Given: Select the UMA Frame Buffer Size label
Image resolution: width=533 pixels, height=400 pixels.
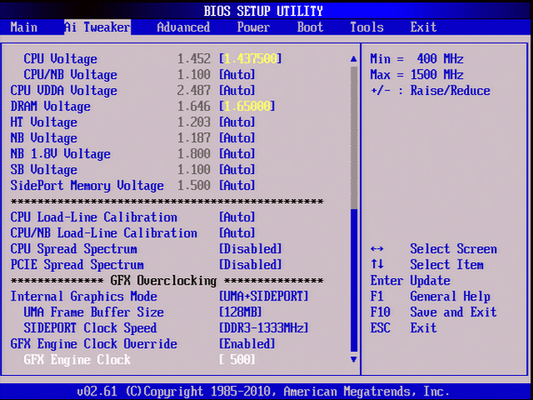Looking at the screenshot, I should pyautogui.click(x=94, y=312).
